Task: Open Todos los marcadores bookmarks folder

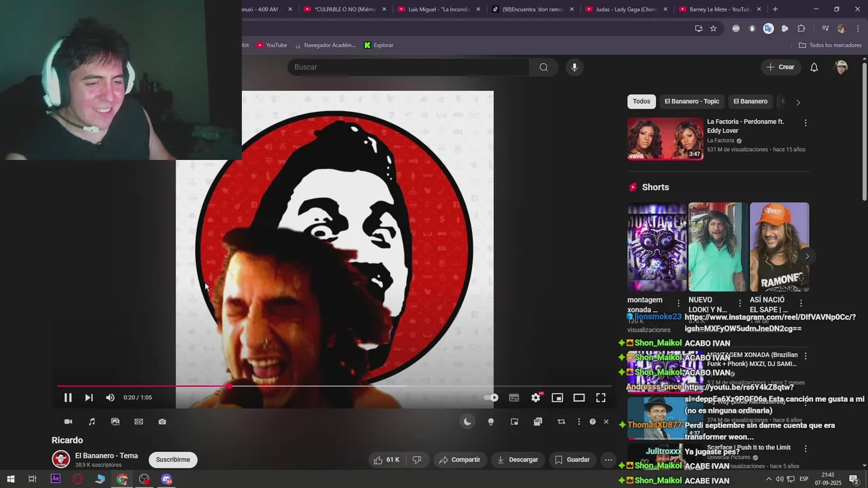Action: click(830, 45)
